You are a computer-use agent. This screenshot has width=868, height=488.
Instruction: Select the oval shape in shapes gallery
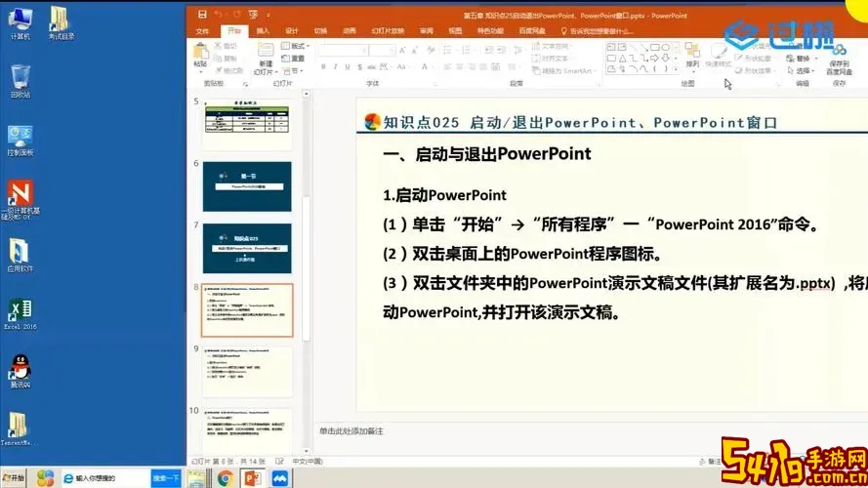point(665,48)
